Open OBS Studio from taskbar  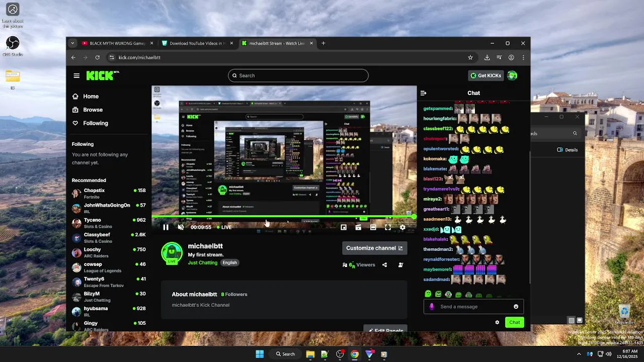340,354
